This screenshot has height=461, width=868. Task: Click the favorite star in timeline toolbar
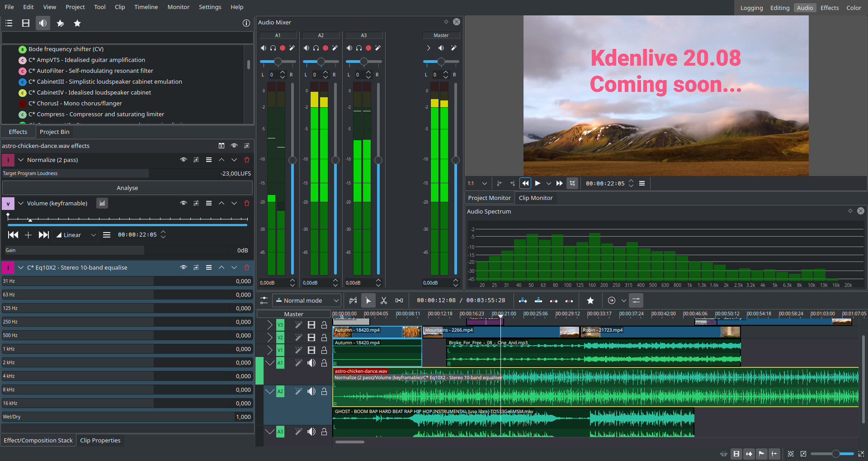coord(590,300)
